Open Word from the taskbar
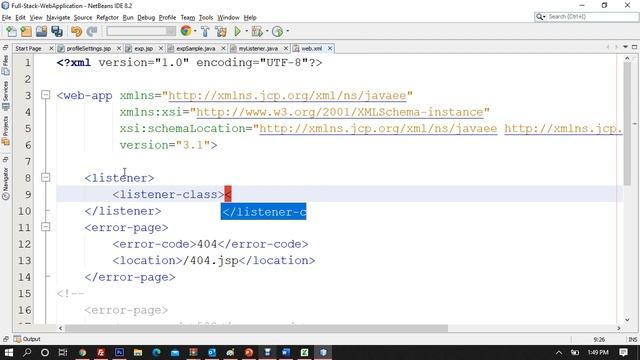Image resolution: width=640 pixels, height=360 pixels. click(x=286, y=352)
